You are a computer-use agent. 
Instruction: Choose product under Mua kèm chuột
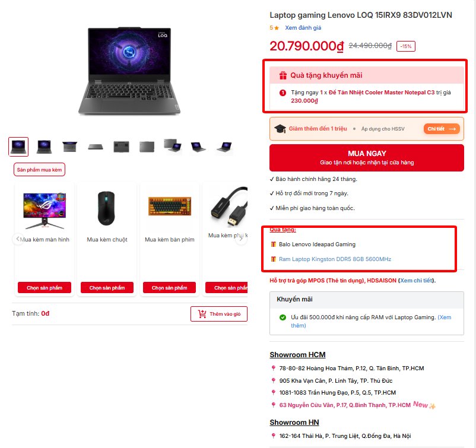click(107, 288)
